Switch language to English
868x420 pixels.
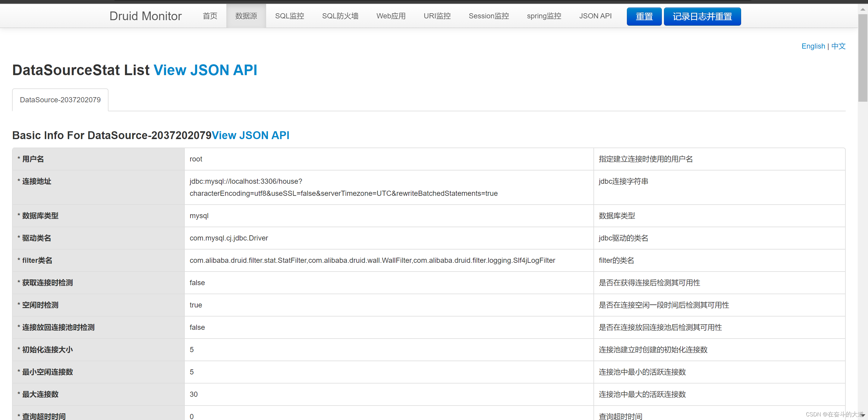(813, 46)
